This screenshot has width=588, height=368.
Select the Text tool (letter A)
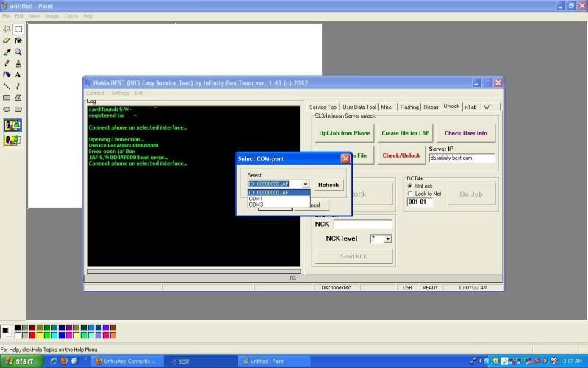[x=18, y=75]
